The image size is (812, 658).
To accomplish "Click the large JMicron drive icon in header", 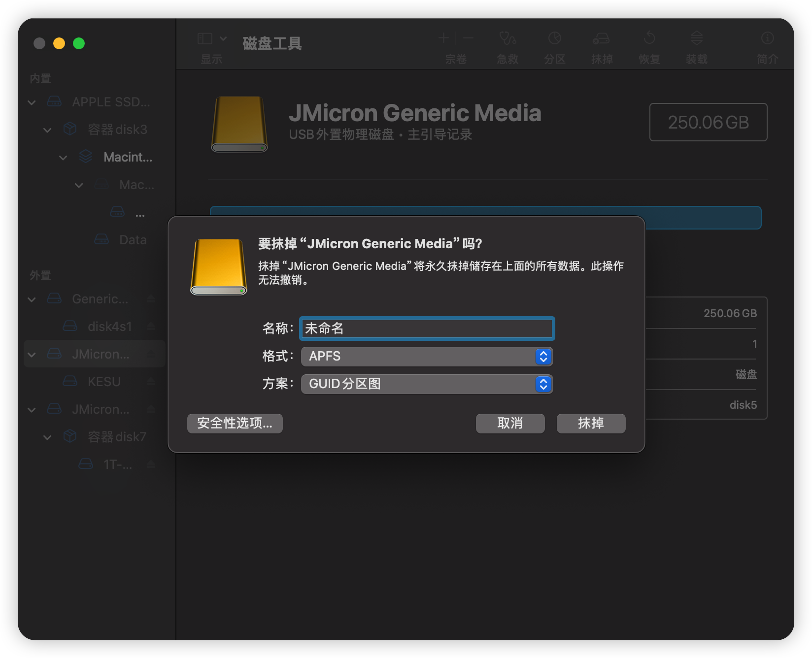I will pyautogui.click(x=239, y=124).
